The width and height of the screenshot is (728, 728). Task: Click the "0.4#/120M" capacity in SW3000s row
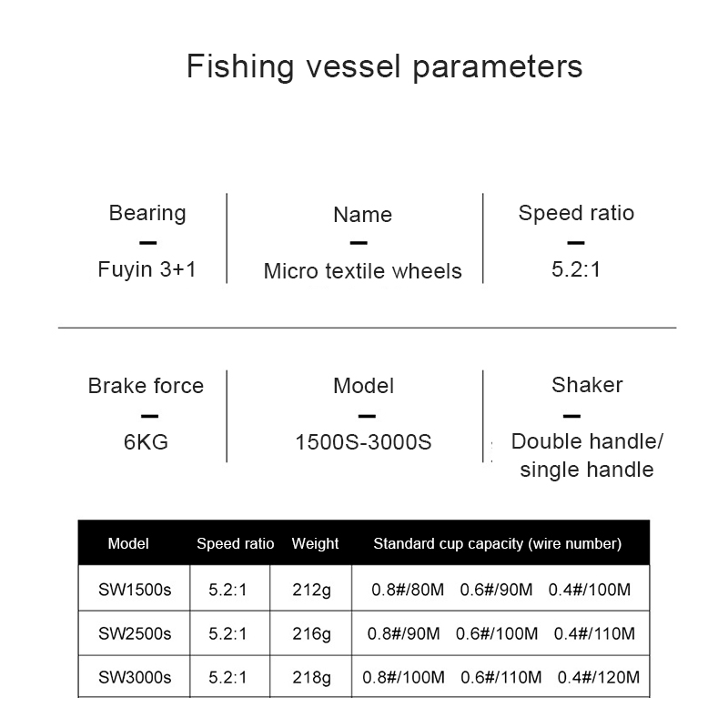[599, 677]
